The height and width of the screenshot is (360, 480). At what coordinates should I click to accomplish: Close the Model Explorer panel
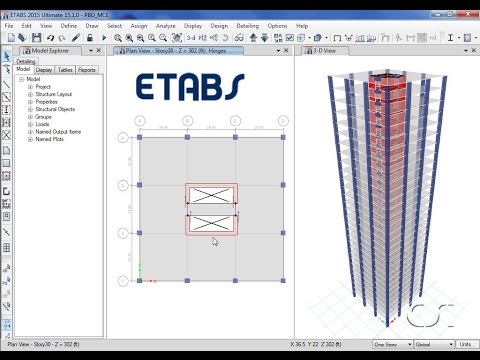point(99,50)
